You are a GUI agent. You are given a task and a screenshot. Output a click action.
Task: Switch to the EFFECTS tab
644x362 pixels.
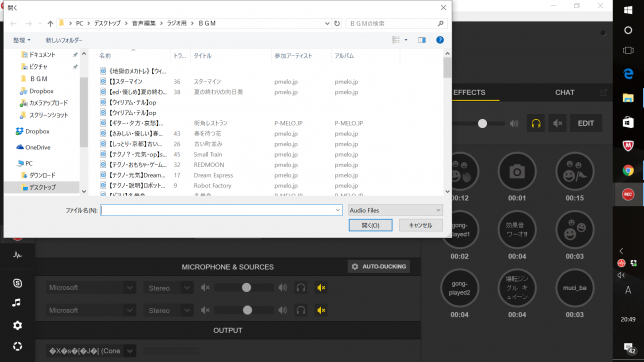pyautogui.click(x=469, y=92)
